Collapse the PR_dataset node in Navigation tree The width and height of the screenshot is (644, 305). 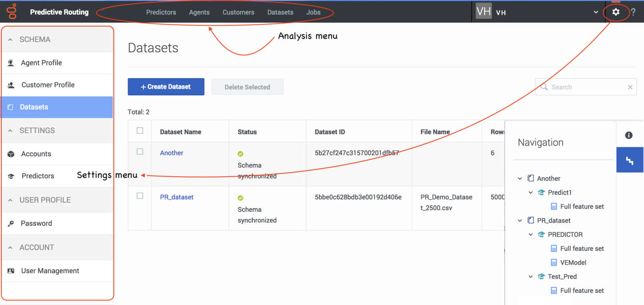pyautogui.click(x=520, y=221)
